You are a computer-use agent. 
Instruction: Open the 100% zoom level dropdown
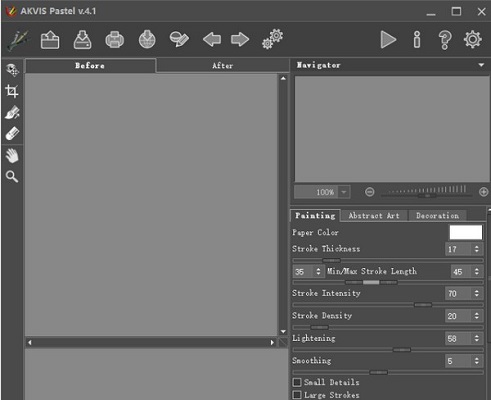[344, 192]
